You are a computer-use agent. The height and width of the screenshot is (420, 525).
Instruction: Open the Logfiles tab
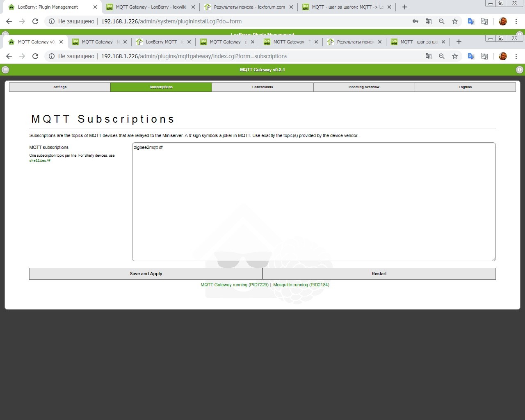(465, 87)
